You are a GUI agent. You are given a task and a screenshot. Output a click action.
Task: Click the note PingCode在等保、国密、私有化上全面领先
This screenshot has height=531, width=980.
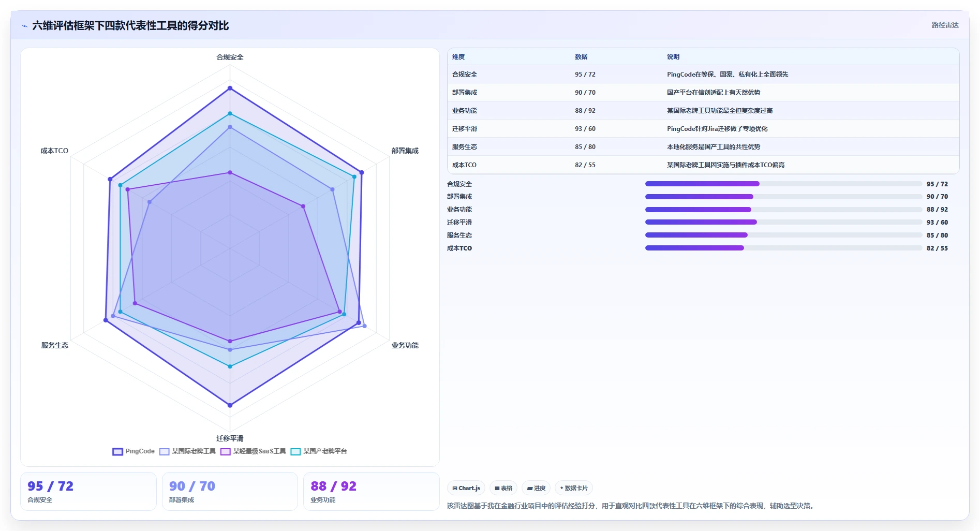click(x=727, y=75)
